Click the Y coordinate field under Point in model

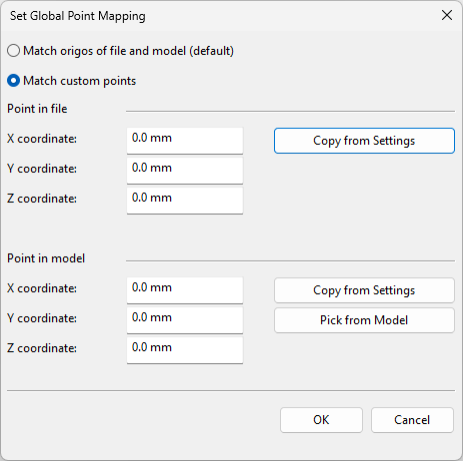(x=185, y=320)
